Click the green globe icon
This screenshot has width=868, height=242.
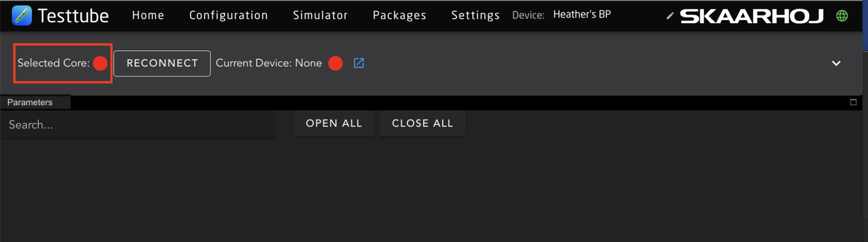[x=842, y=16]
